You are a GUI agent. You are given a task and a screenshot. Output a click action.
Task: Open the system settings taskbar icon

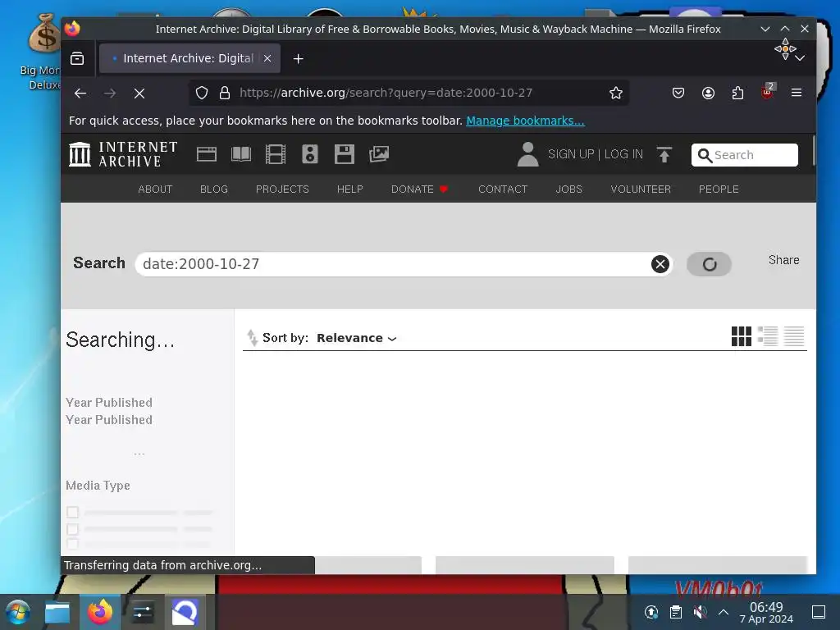tap(143, 612)
